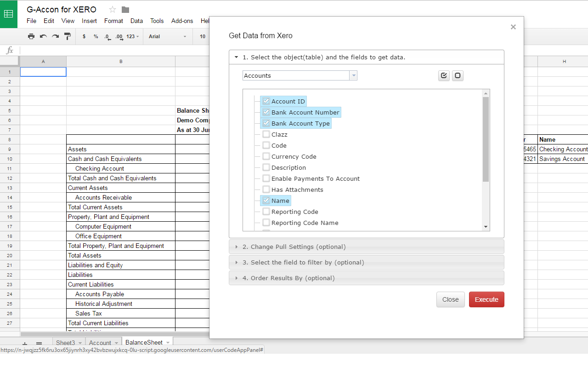Click the document title G-Accon for XERO
The image size is (588, 368).
coord(62,10)
